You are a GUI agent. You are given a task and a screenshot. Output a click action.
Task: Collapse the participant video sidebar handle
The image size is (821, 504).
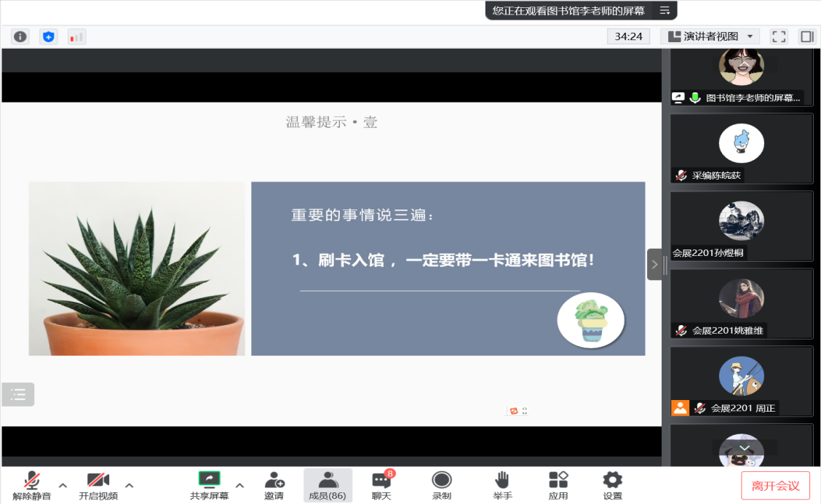(655, 264)
